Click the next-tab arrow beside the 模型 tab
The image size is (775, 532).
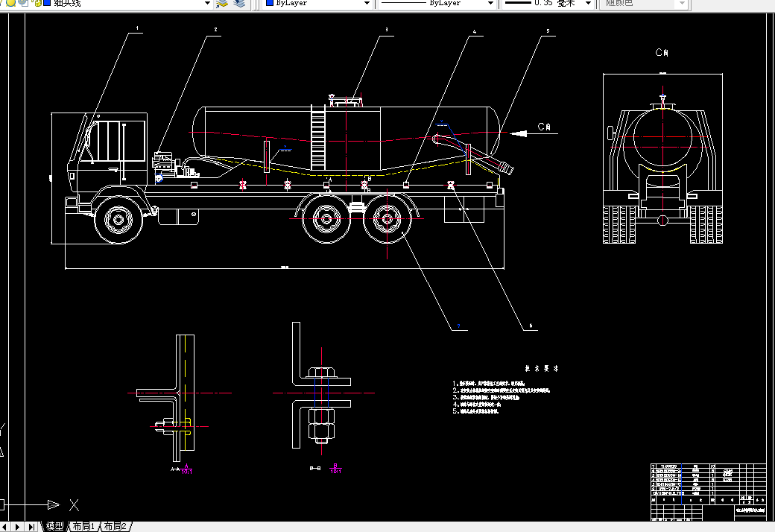(x=18, y=527)
